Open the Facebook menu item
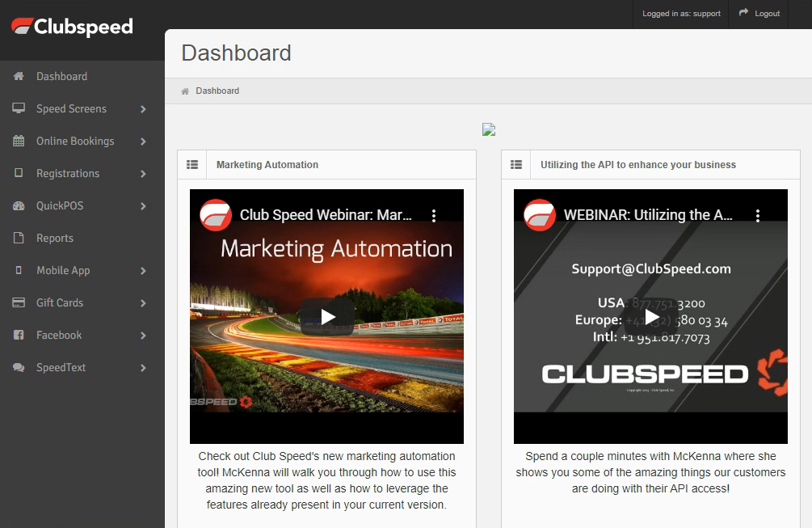Viewport: 812px width, 528px height. [x=82, y=335]
